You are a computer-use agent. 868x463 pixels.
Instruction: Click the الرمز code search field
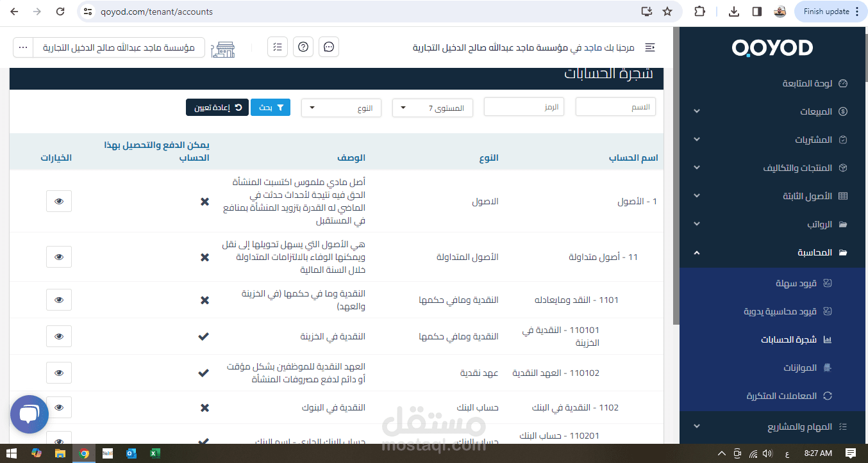coord(524,107)
